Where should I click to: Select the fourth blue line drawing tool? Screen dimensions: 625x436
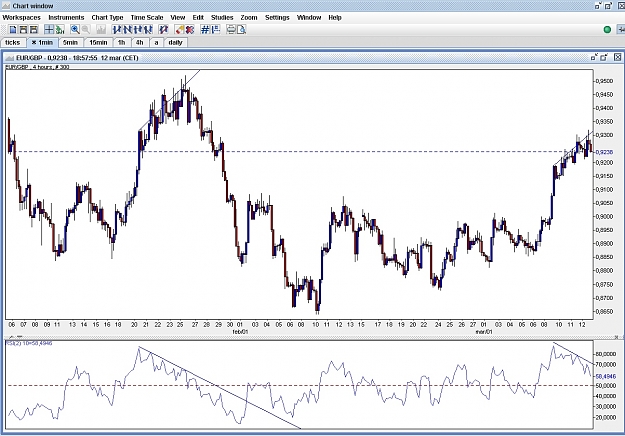[x=148, y=29]
